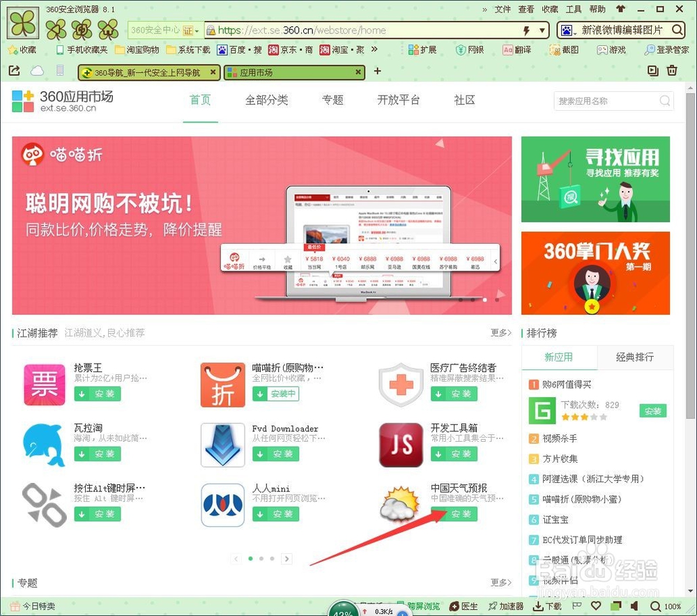This screenshot has height=616, width=697.
Task: Toggle the mute speaker icon in status bar
Action: [x=634, y=606]
